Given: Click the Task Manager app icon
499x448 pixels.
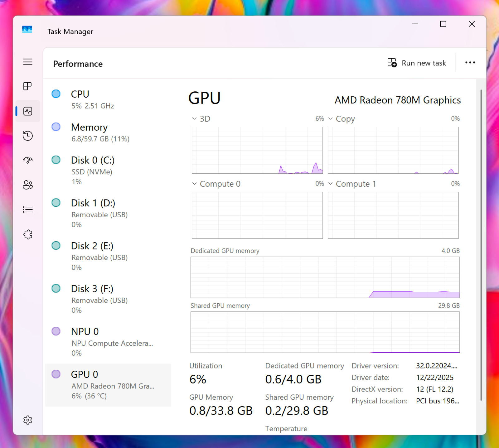Looking at the screenshot, I should click(27, 29).
